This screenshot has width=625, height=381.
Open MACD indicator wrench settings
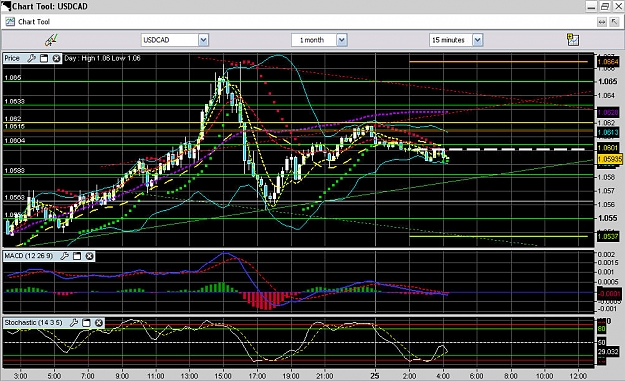pyautogui.click(x=65, y=256)
